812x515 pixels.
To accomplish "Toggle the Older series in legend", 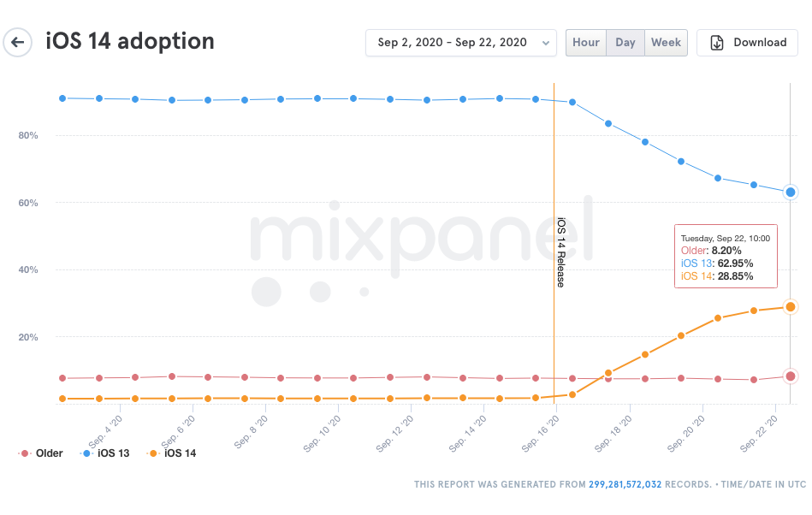I will click(x=41, y=453).
